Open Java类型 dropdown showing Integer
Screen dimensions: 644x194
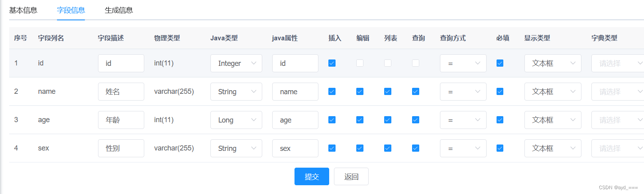(236, 63)
